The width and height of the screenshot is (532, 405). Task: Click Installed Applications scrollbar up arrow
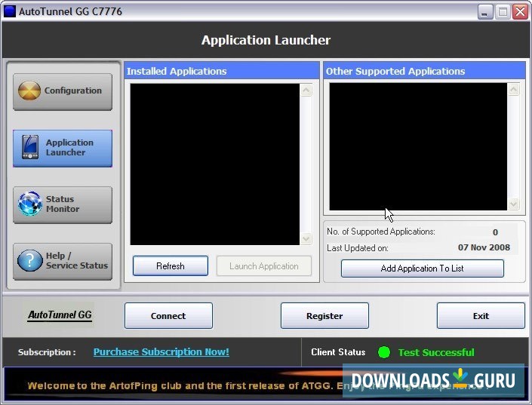click(306, 91)
